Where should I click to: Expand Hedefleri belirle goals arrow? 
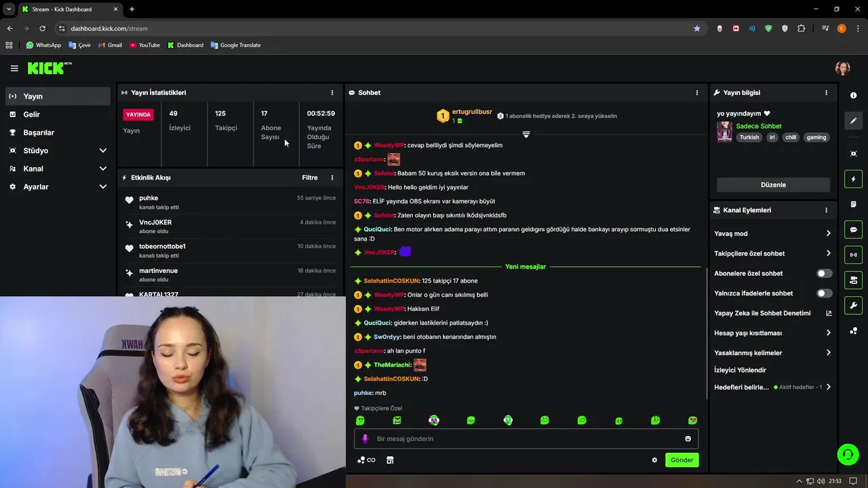coord(828,387)
